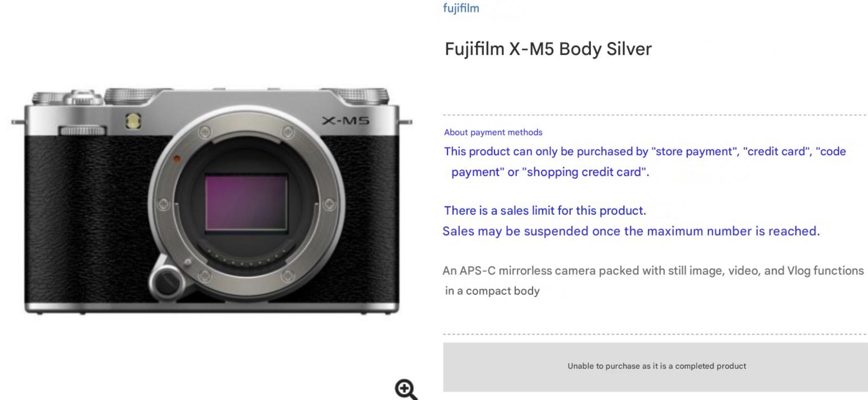The image size is (868, 400).
Task: Open the About payment methods link
Action: click(x=493, y=132)
